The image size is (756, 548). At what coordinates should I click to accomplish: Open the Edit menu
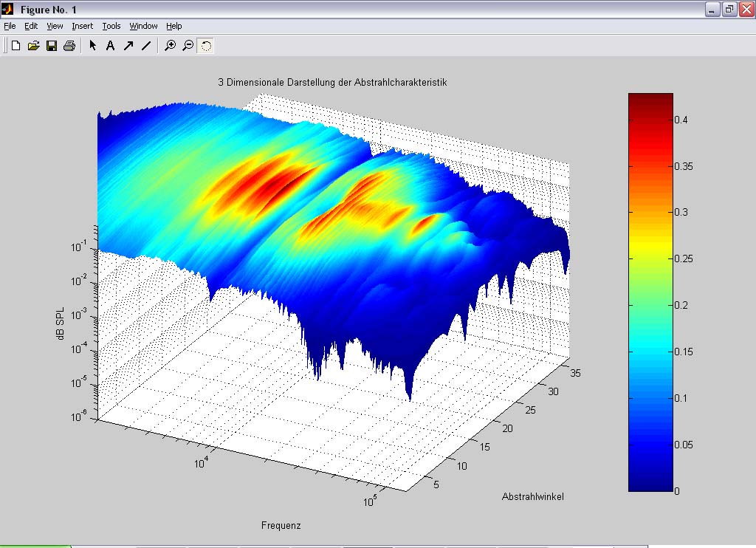tap(31, 26)
